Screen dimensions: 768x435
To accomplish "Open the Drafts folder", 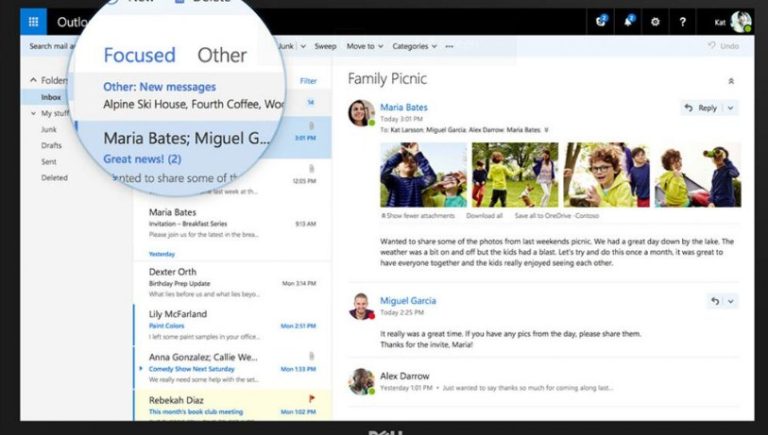I will point(51,144).
